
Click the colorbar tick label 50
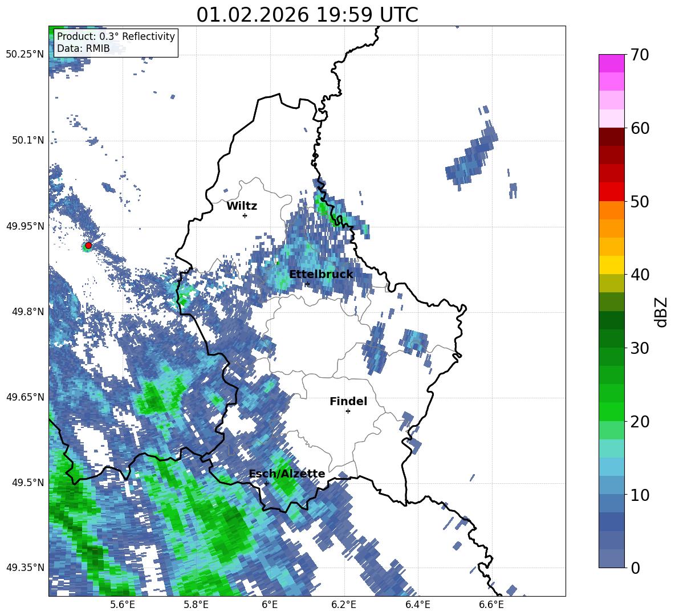[x=640, y=202]
